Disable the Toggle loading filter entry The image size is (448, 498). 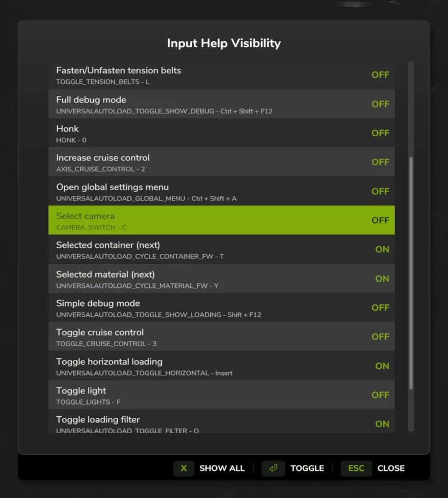[221, 422]
